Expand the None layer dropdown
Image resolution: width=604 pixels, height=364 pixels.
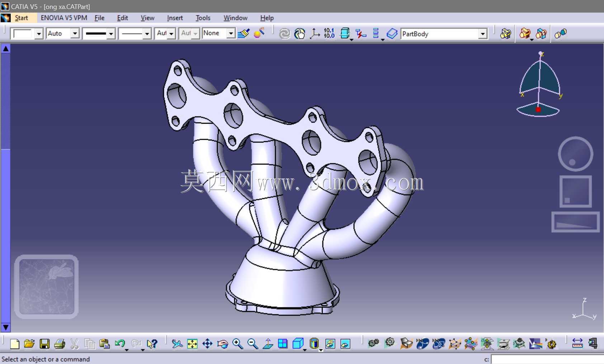(x=231, y=34)
